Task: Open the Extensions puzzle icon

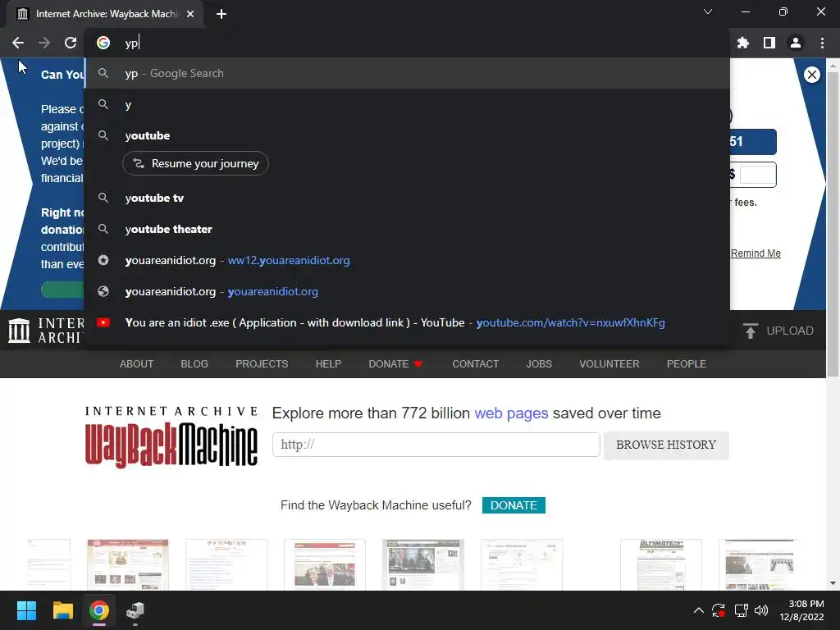Action: 742,43
